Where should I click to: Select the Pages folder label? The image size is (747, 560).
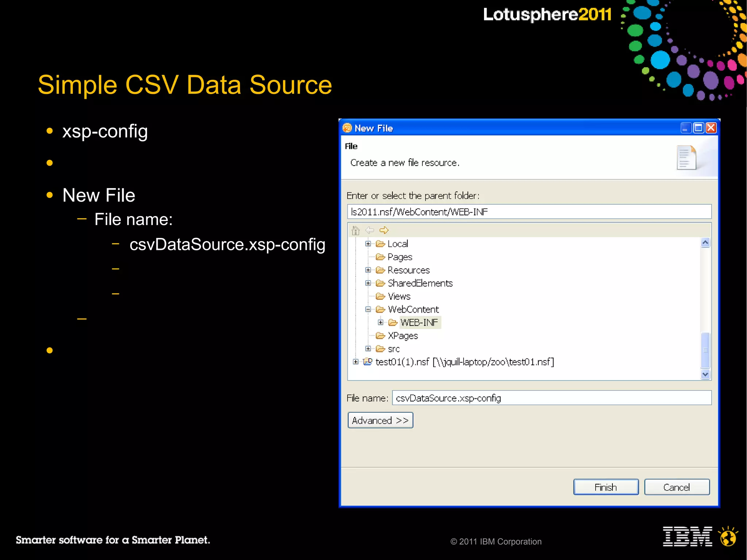[400, 257]
